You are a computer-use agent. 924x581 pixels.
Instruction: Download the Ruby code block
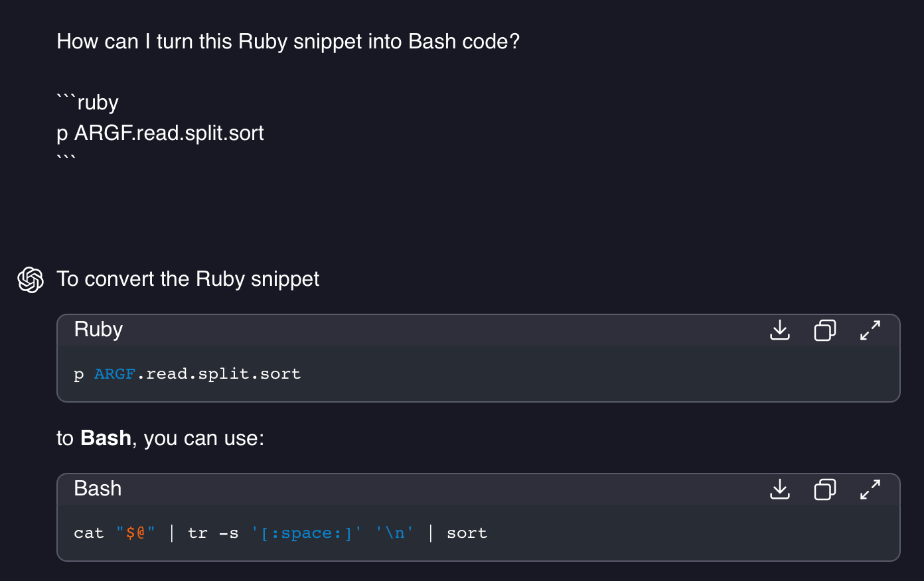point(780,330)
